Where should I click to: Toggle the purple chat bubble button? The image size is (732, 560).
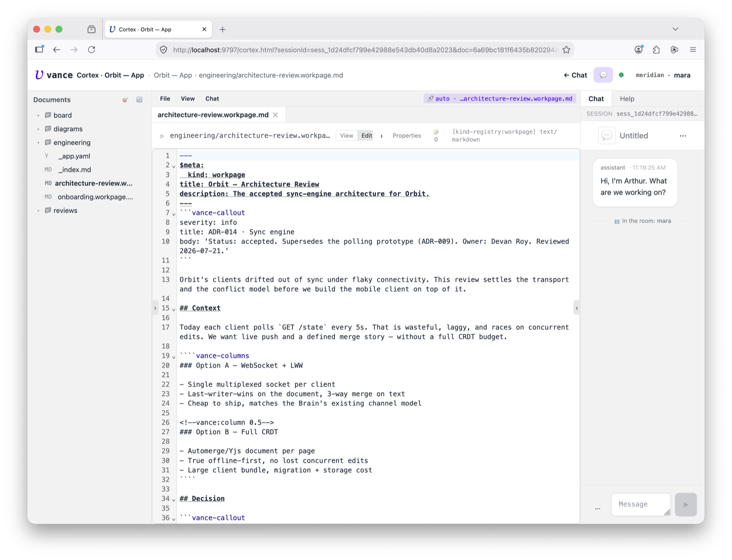click(x=603, y=75)
